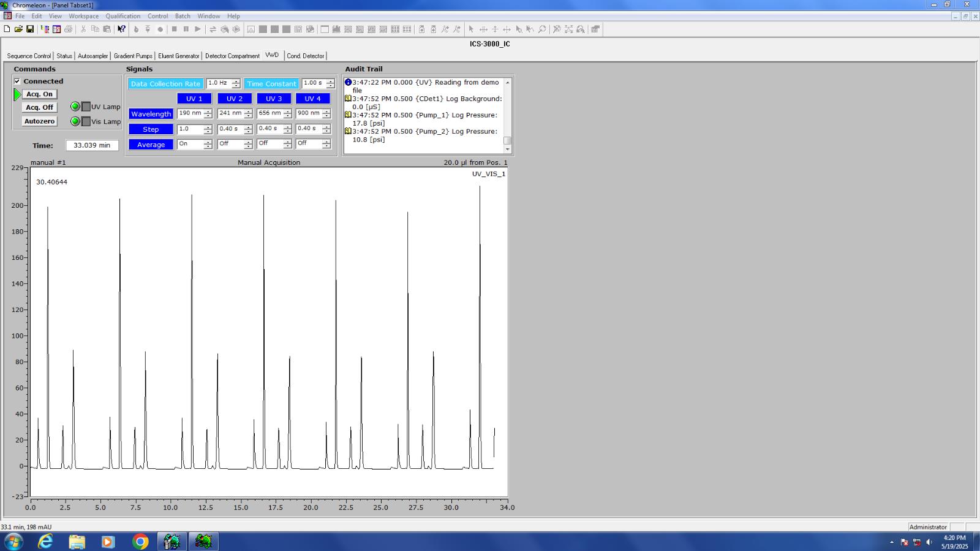
Task: Click the context help arrow icon
Action: (121, 29)
